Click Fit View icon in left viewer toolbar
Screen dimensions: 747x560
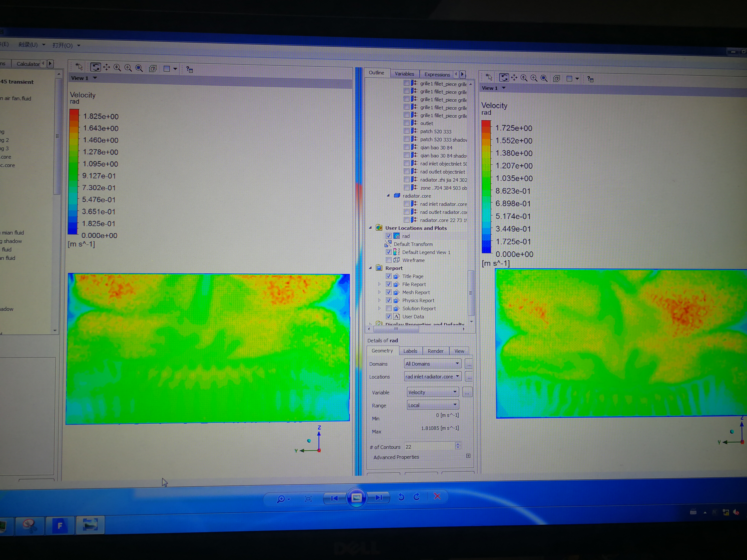[x=139, y=68]
